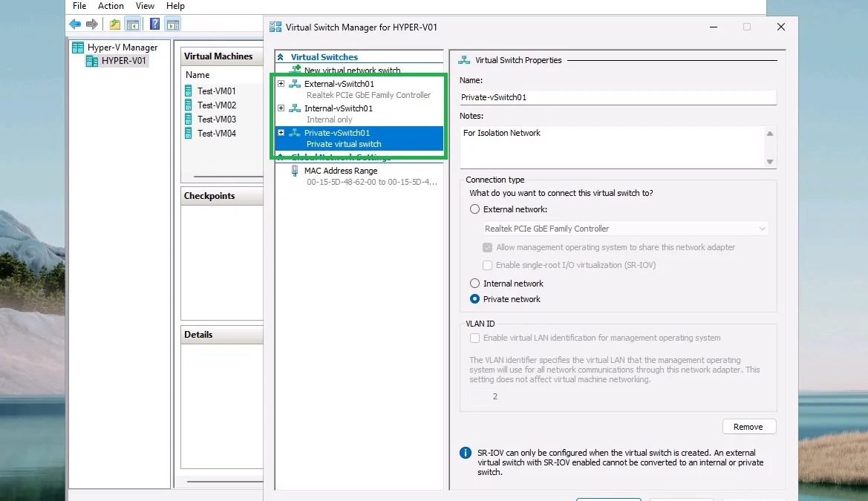868x501 pixels.
Task: Select the Test-VM03 row text
Action: 217,119
